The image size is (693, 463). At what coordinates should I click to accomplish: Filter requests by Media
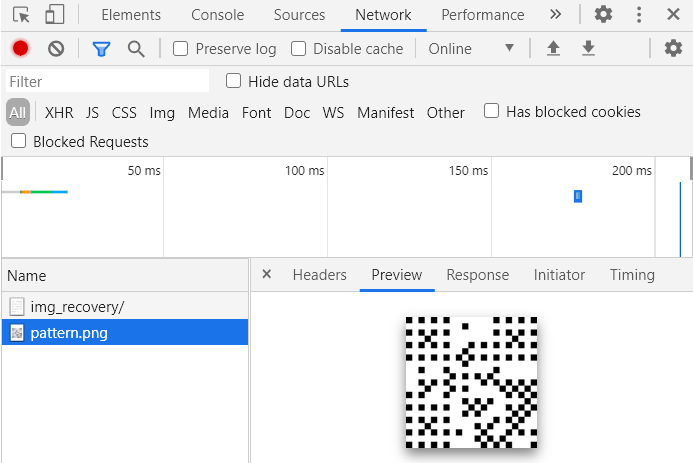pyautogui.click(x=208, y=113)
